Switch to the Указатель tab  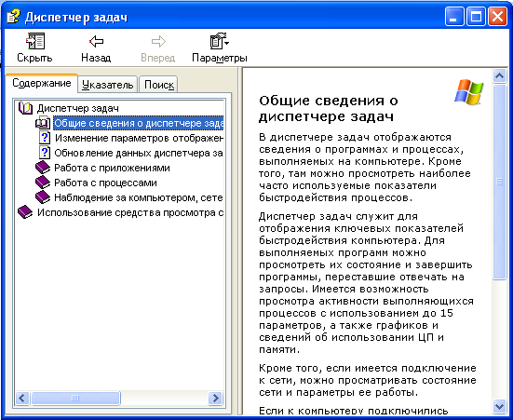click(108, 85)
